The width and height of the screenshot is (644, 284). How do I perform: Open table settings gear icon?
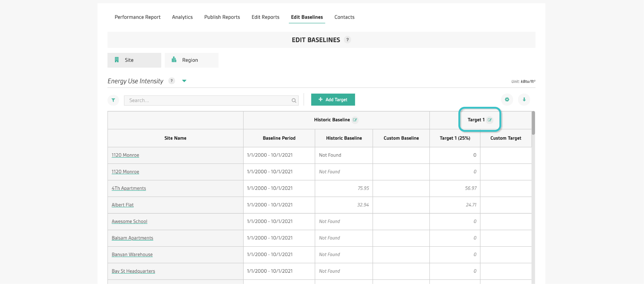(x=507, y=100)
